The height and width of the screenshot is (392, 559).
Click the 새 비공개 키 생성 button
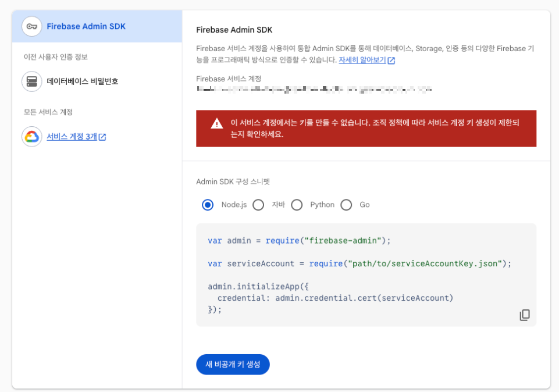pos(233,364)
